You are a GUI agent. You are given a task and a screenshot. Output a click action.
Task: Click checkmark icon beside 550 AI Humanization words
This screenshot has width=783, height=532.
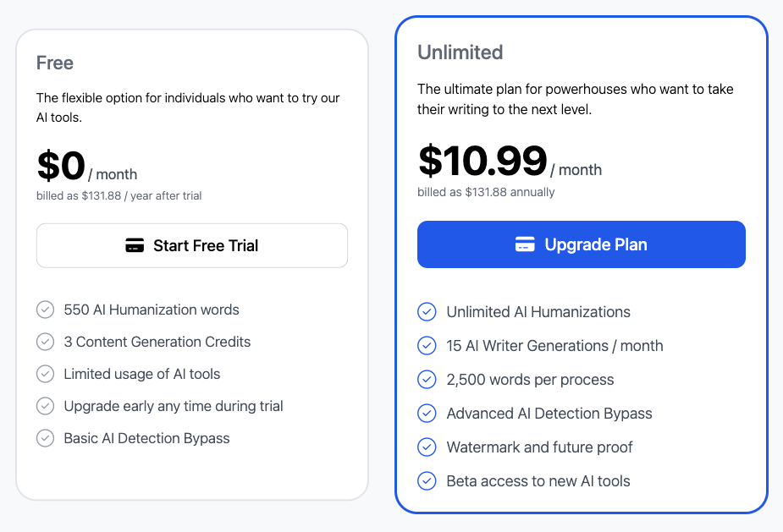[45, 310]
